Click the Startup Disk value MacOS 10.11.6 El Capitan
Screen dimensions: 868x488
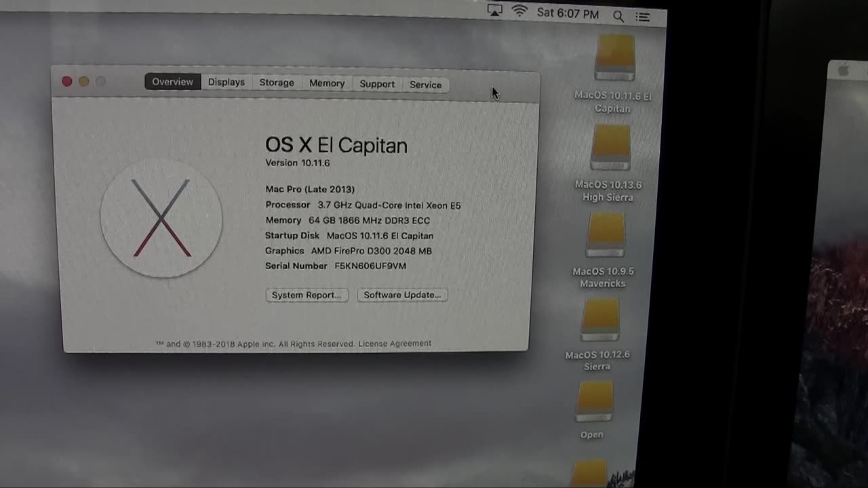tap(380, 236)
